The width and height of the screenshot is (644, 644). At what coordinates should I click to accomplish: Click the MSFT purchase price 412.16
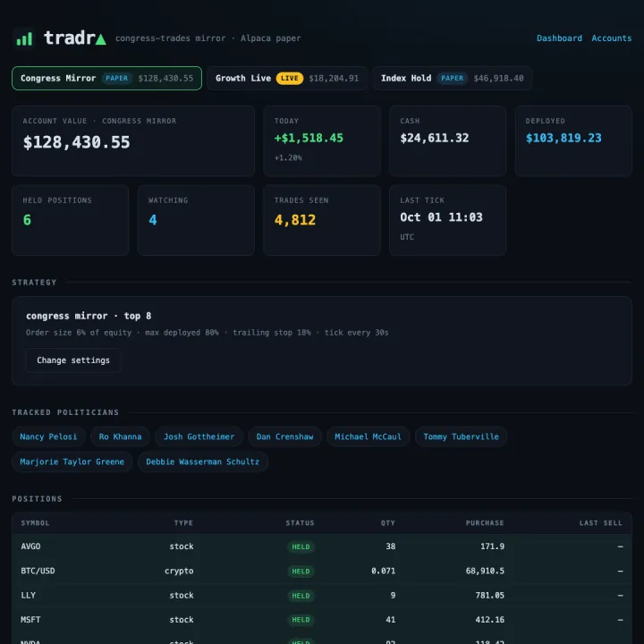pos(489,620)
